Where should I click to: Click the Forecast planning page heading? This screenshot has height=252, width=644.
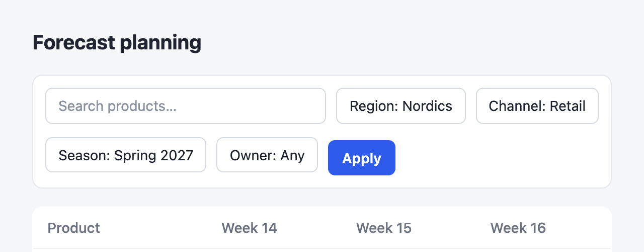coord(117,43)
